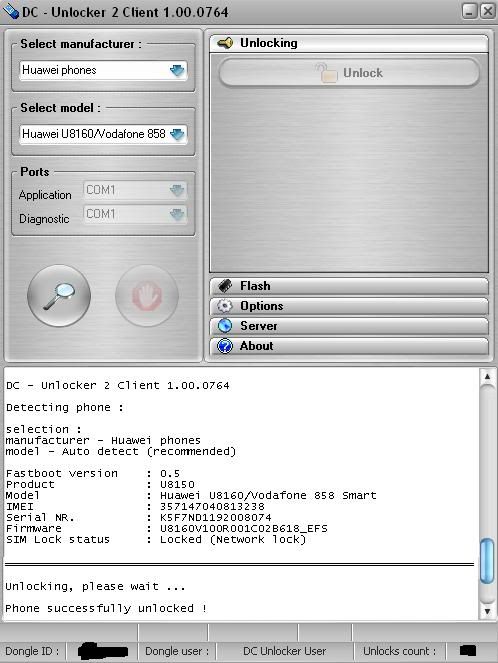Click the log scrollbar up arrow
The width and height of the screenshot is (498, 663).
[x=487, y=376]
